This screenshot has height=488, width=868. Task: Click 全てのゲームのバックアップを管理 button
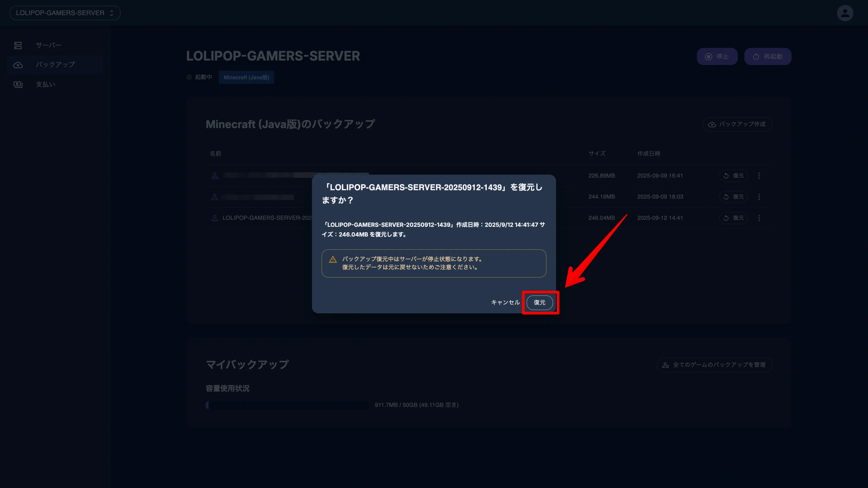click(x=714, y=365)
